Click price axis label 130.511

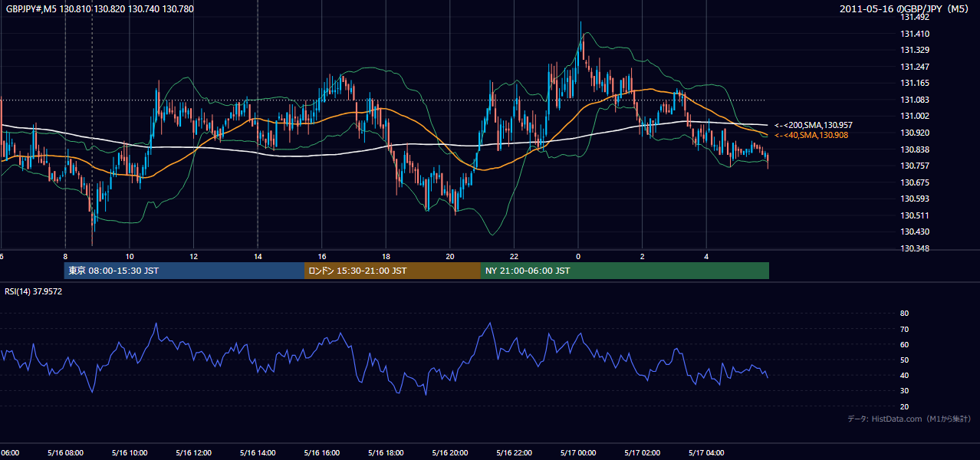tap(915, 215)
